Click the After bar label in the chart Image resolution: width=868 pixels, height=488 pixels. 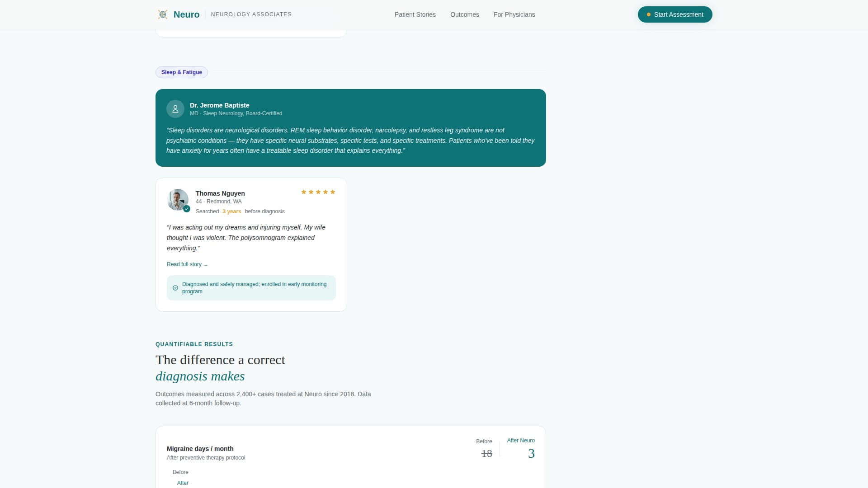tap(183, 483)
